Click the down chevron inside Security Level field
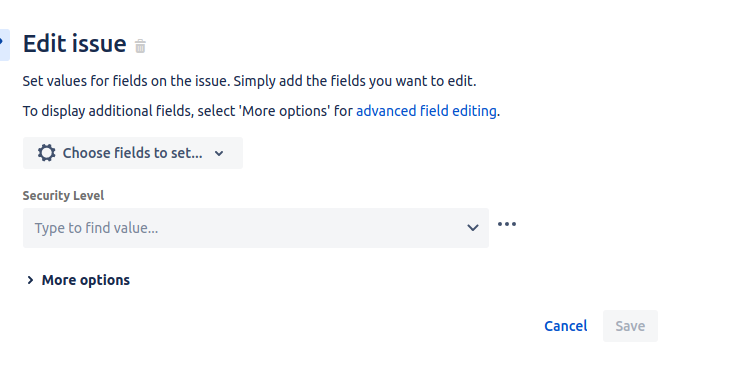732x390 pixels. click(473, 228)
